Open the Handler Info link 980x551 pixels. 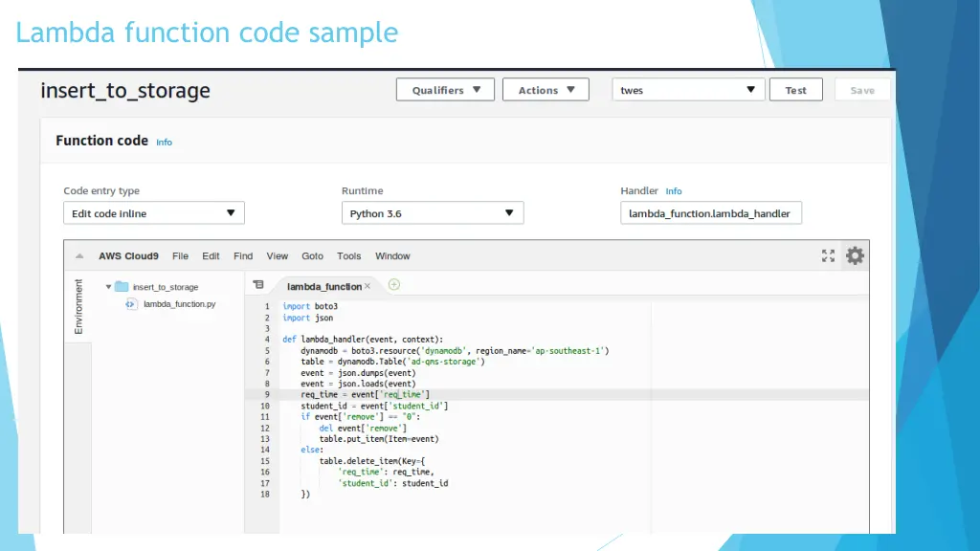coord(673,191)
